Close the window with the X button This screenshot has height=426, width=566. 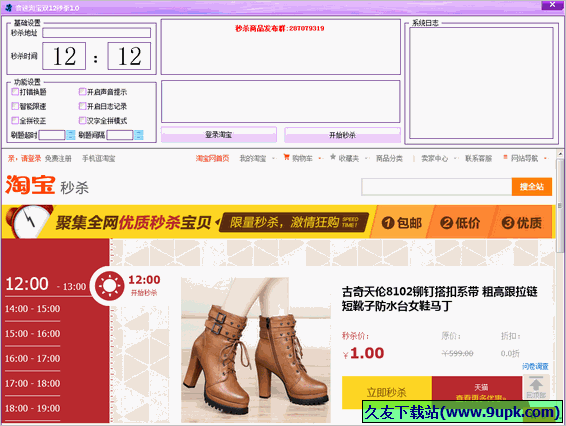coord(552,5)
